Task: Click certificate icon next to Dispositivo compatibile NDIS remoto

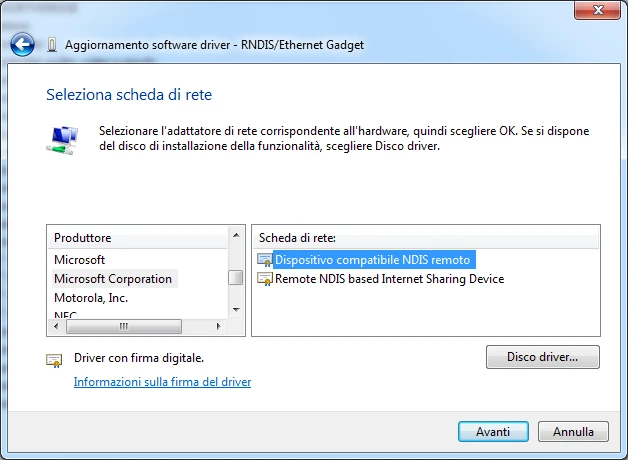Action: [x=265, y=260]
